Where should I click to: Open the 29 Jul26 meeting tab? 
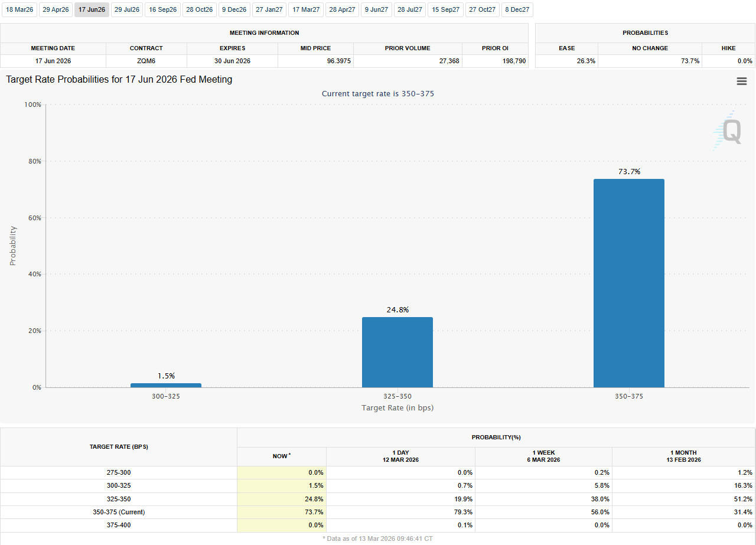coord(127,10)
